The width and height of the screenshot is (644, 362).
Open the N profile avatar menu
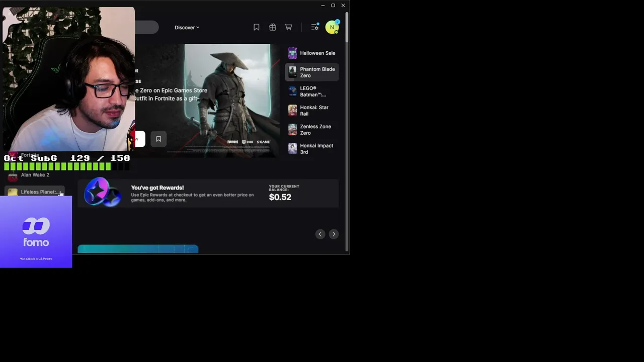[x=332, y=28]
